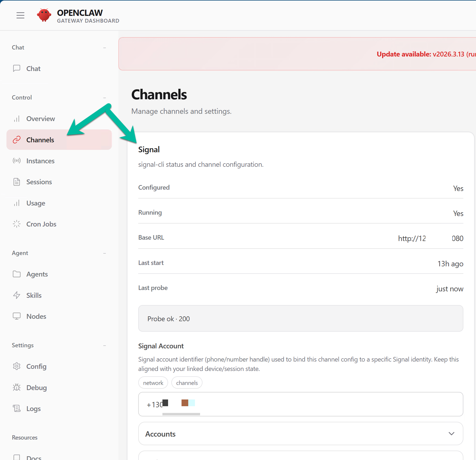The image size is (476, 460).
Task: Click the Config gear icon
Action: click(17, 366)
